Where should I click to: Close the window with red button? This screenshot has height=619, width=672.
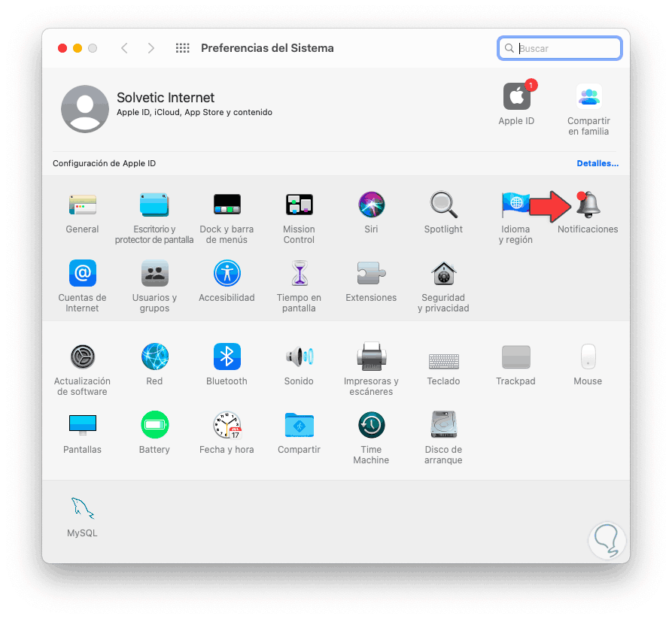pyautogui.click(x=62, y=48)
